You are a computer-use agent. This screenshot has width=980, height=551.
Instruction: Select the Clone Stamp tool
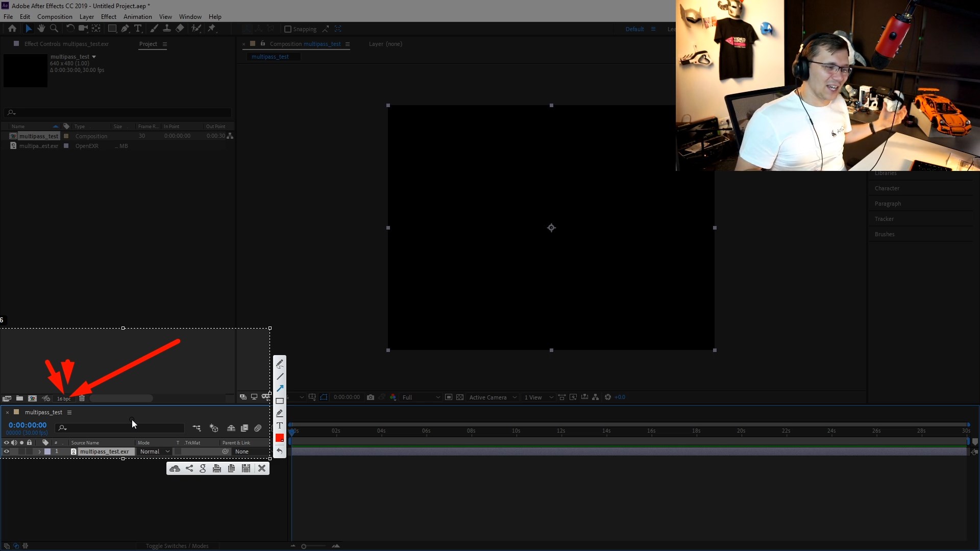167,29
